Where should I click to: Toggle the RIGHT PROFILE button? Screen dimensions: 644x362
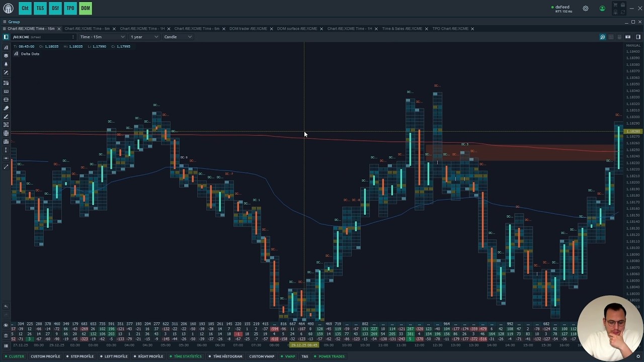148,356
